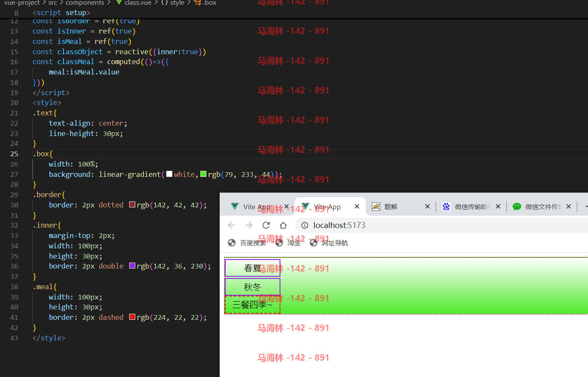The height and width of the screenshot is (377, 588).
Task: Click the .meal selector
Action: pyautogui.click(x=43, y=287)
